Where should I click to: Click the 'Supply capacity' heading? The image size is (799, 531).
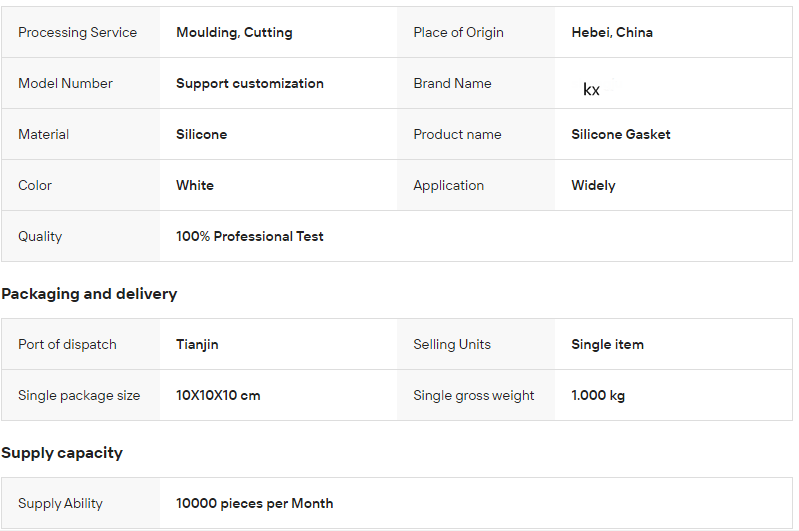(62, 453)
